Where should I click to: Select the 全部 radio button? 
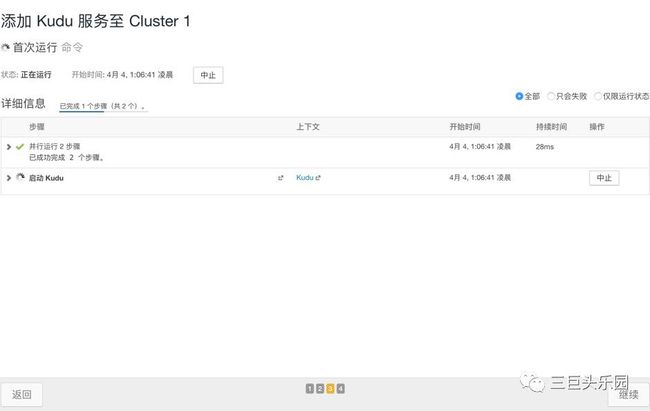pyautogui.click(x=519, y=96)
